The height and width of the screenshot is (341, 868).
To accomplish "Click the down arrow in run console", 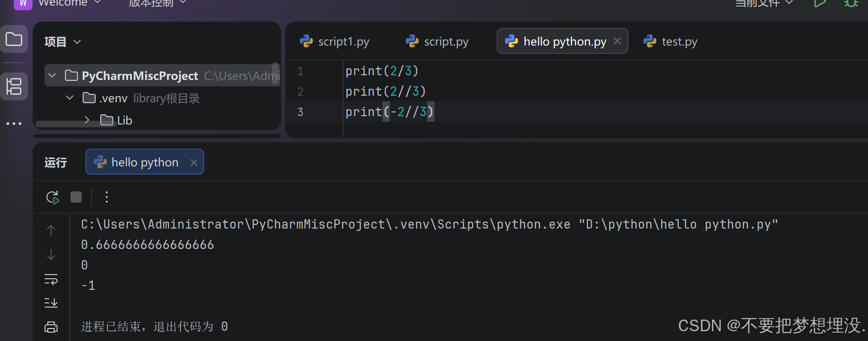I will coord(51,255).
